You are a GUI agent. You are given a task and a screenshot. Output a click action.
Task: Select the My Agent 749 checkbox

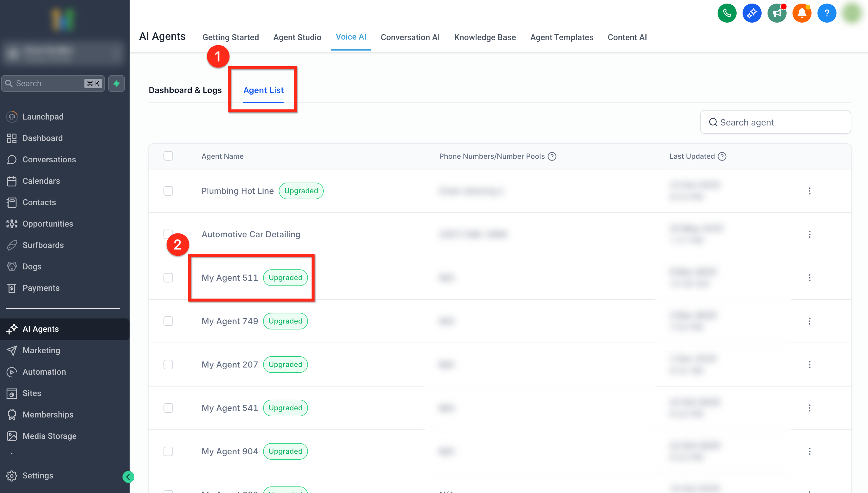click(x=168, y=321)
